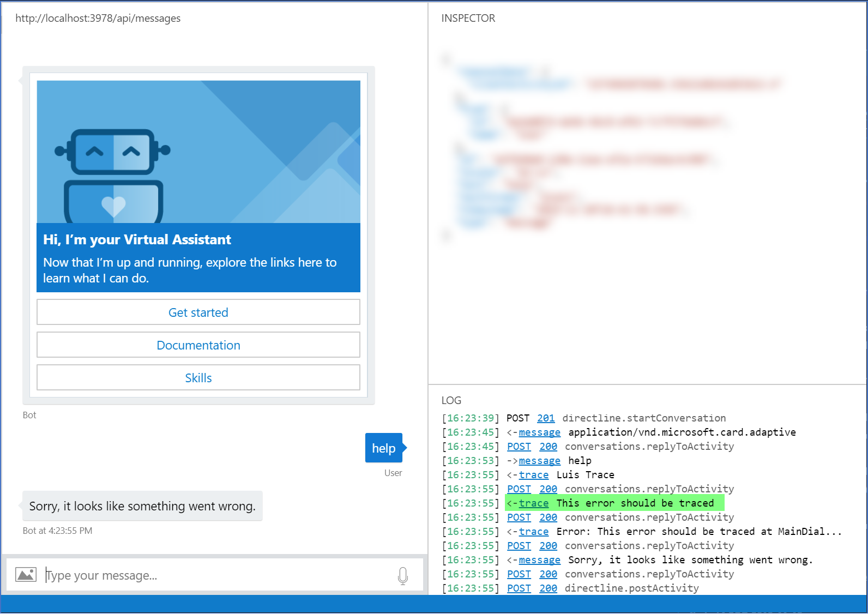Screen dimensions: 868x614
Task: Click the INSPECTOR panel header
Action: click(468, 18)
